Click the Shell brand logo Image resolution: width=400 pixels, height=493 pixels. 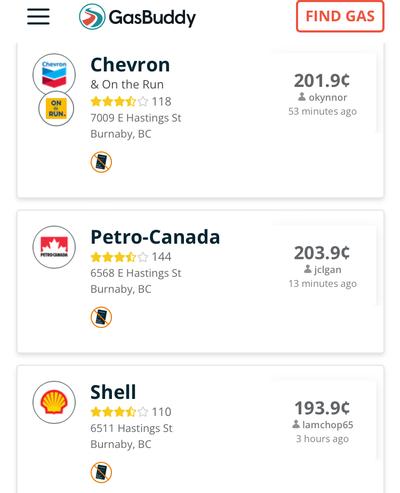coord(54,402)
